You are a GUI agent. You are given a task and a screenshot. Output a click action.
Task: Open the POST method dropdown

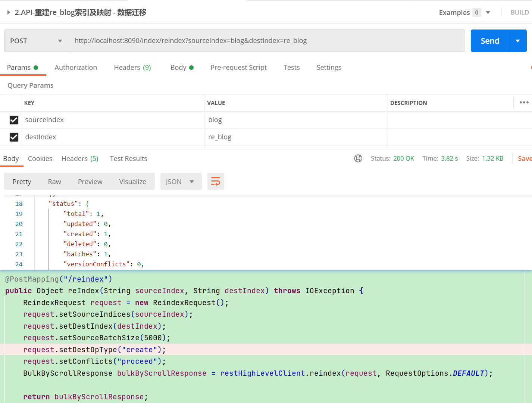[x=37, y=41]
